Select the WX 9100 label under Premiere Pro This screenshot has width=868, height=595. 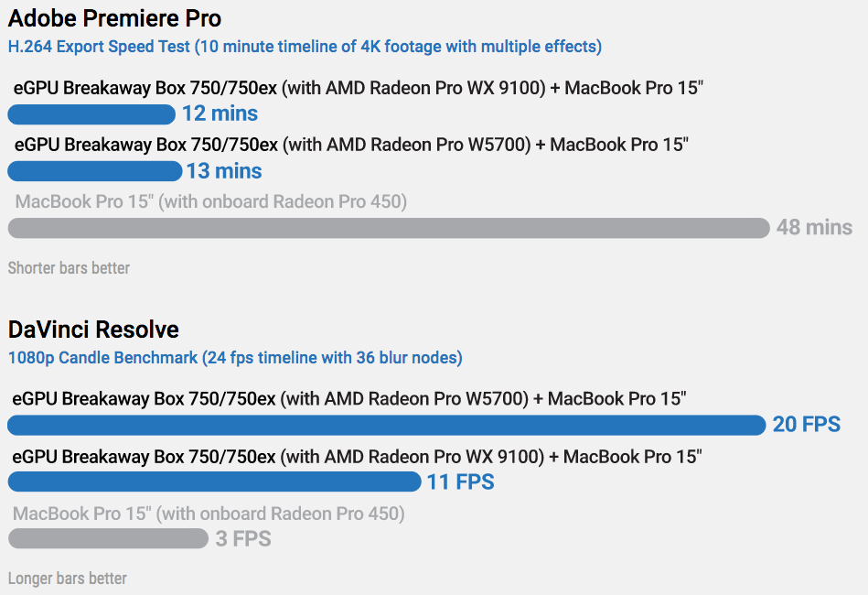pos(358,88)
